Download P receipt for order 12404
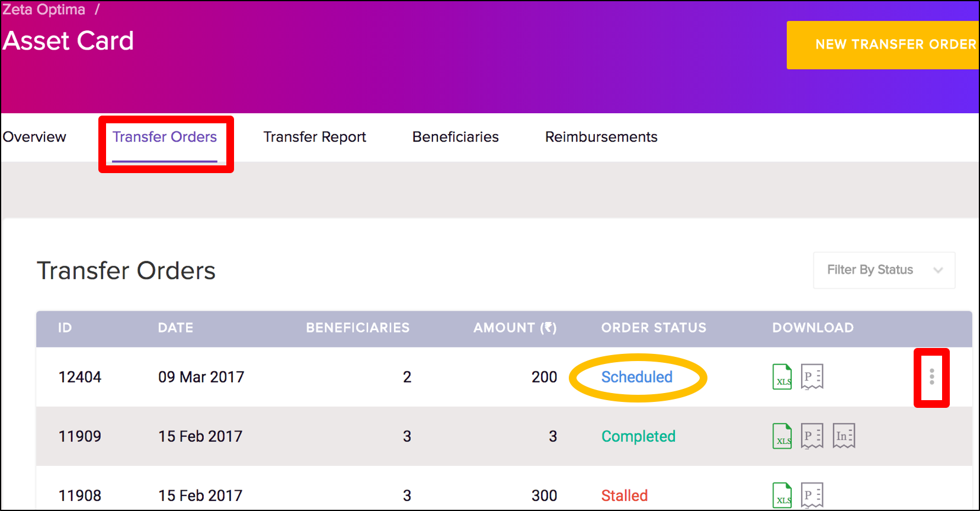Viewport: 980px width, 511px height. coord(812,377)
